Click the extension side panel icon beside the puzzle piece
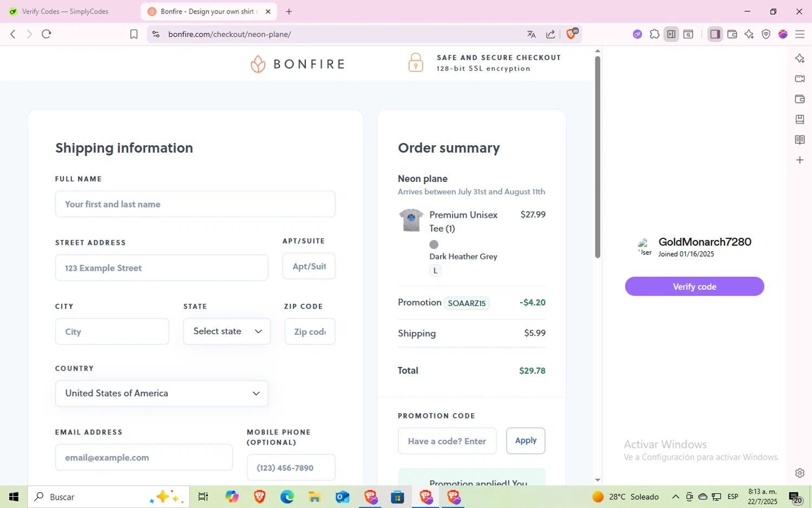 click(x=671, y=34)
